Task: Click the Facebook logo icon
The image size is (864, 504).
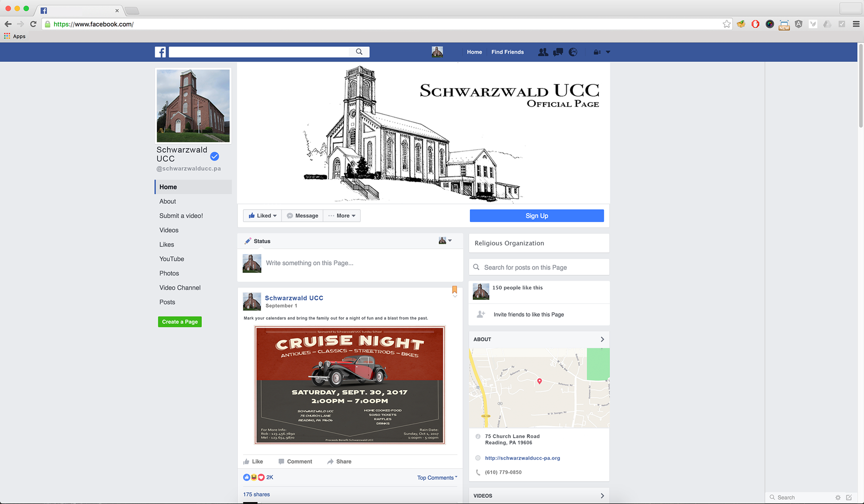Action: [x=160, y=52]
